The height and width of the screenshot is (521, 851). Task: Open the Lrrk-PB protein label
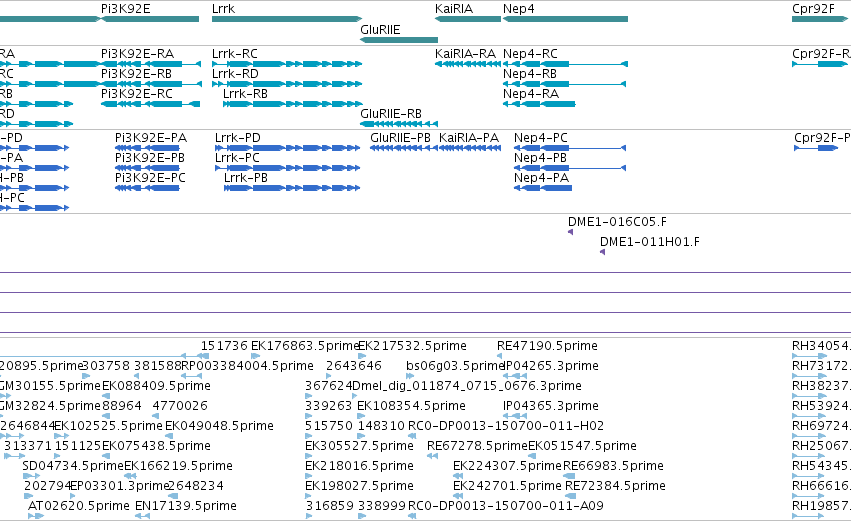click(x=246, y=178)
